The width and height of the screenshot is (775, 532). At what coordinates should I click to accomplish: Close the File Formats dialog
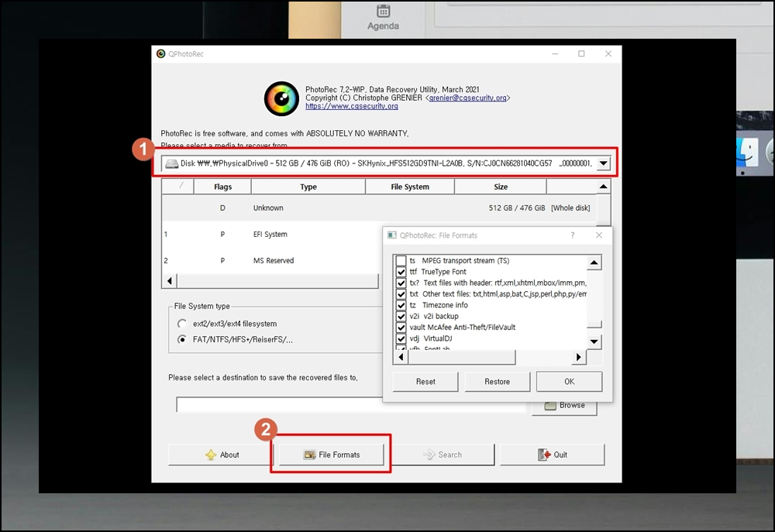pos(599,235)
